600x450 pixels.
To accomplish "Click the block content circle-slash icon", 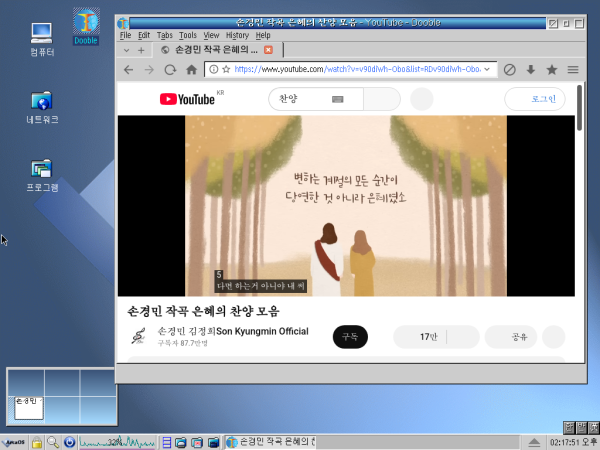I will pyautogui.click(x=509, y=70).
